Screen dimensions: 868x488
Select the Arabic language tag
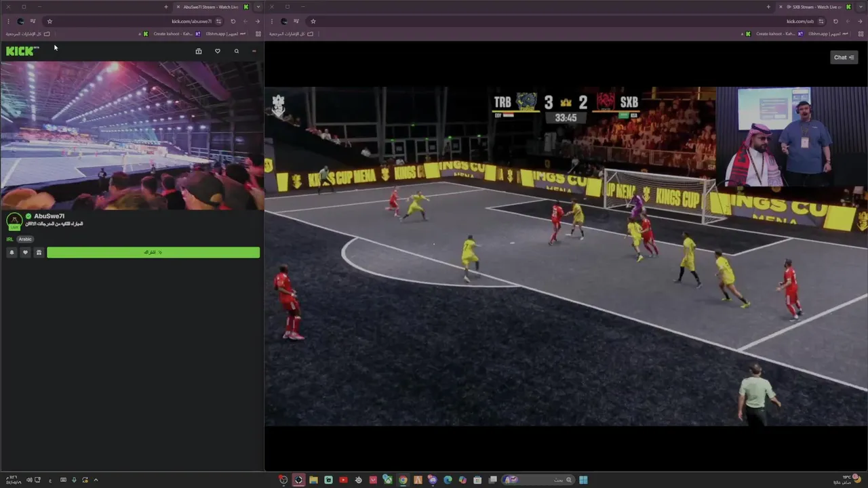[x=25, y=239]
